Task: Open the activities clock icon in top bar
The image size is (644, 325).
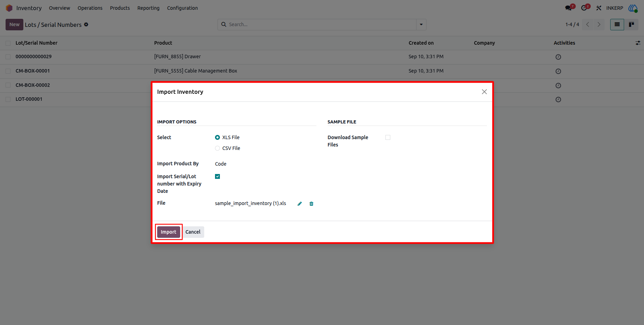Action: coord(585,8)
